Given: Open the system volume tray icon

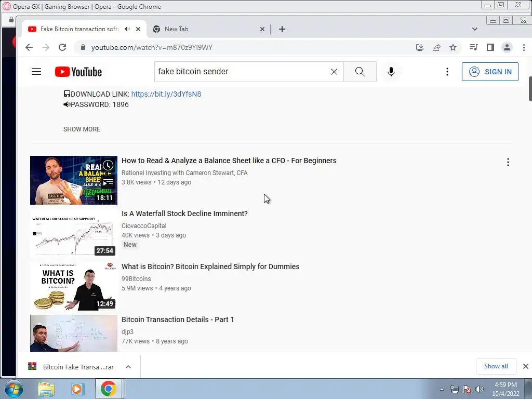Looking at the screenshot, I should [x=480, y=390].
